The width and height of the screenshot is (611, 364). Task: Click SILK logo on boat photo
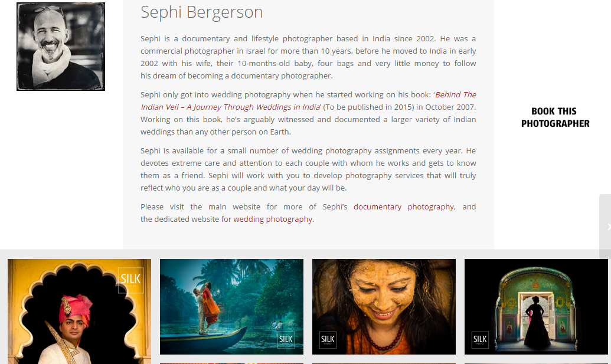pyautogui.click(x=286, y=339)
